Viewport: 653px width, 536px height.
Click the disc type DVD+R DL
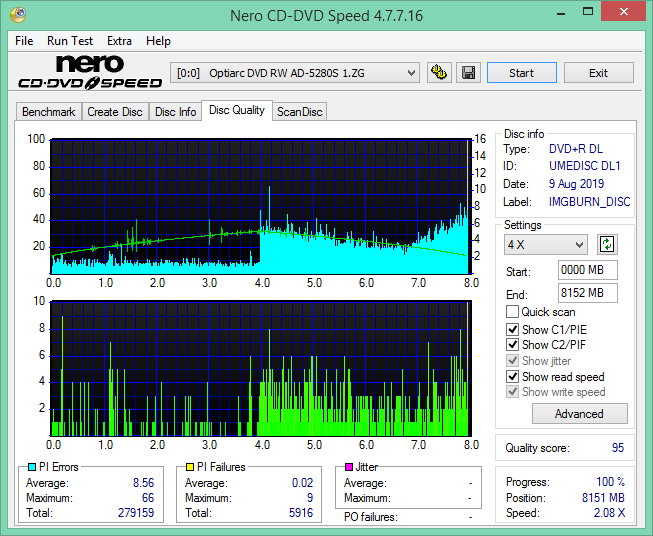click(576, 149)
